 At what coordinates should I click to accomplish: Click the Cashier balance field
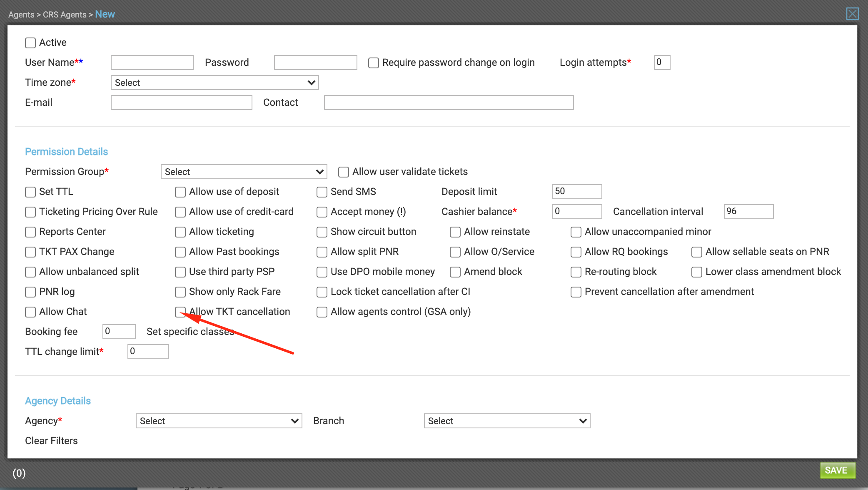pos(577,212)
